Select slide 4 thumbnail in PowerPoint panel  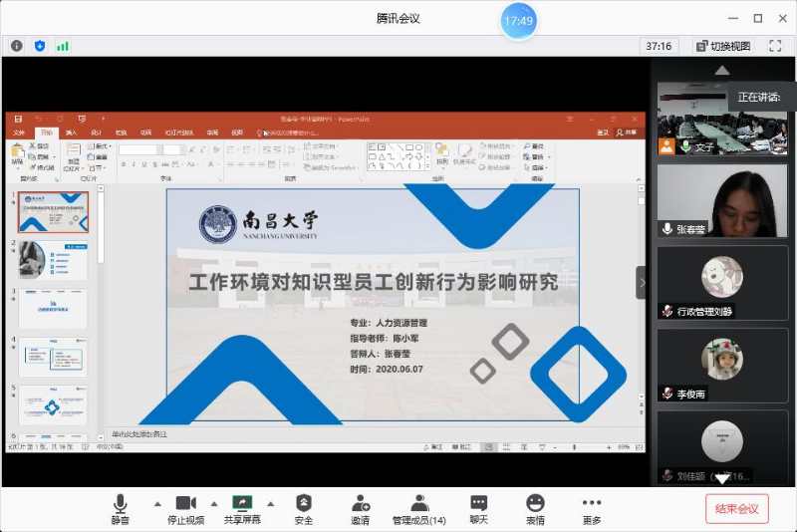point(54,357)
